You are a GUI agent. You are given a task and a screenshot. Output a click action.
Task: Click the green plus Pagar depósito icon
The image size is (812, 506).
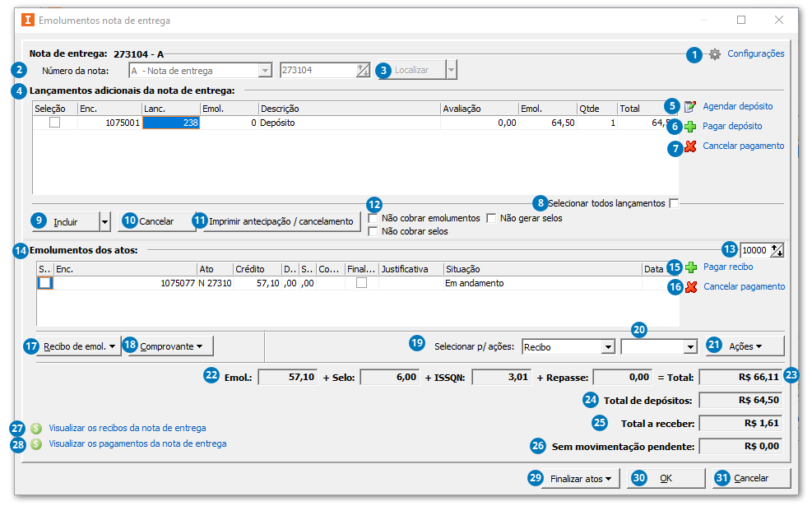coord(690,127)
